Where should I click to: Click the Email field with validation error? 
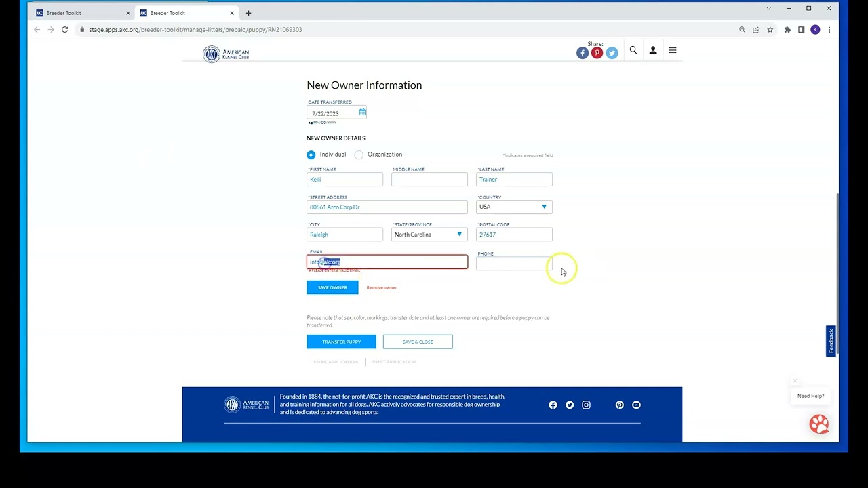[387, 262]
